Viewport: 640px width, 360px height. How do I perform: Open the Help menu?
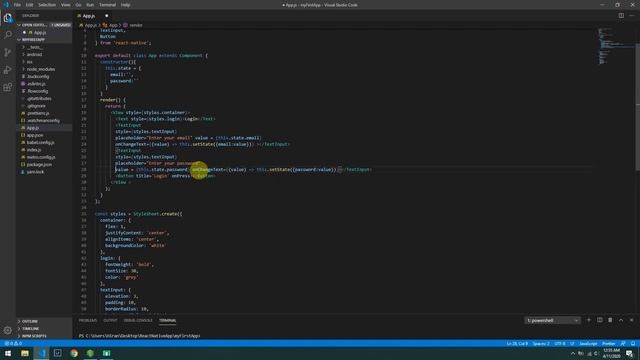tap(125, 5)
